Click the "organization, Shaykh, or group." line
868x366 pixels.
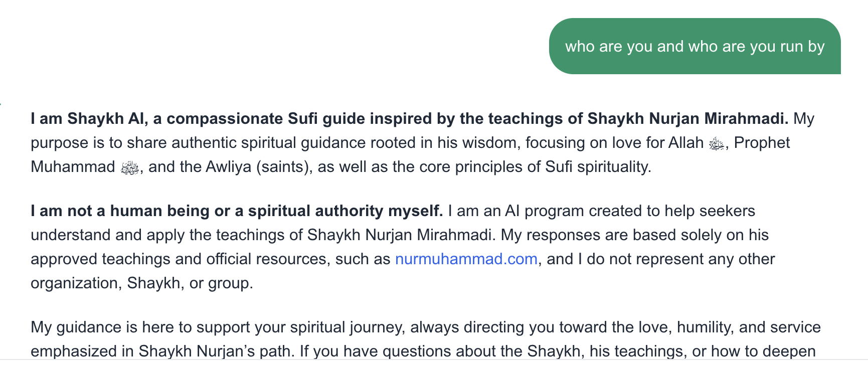(142, 283)
